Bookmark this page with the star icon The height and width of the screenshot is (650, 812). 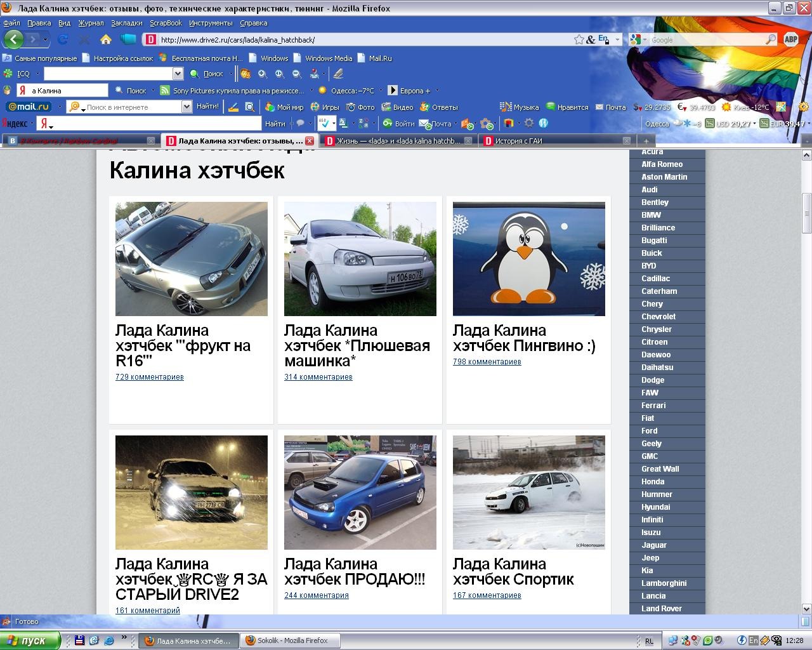(x=579, y=39)
